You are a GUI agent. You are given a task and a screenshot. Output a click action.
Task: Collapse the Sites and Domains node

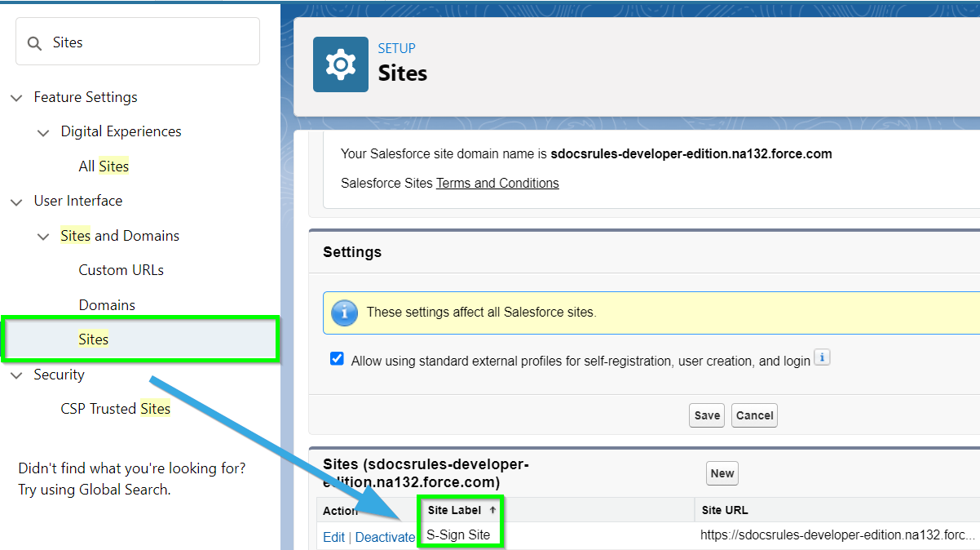43,237
